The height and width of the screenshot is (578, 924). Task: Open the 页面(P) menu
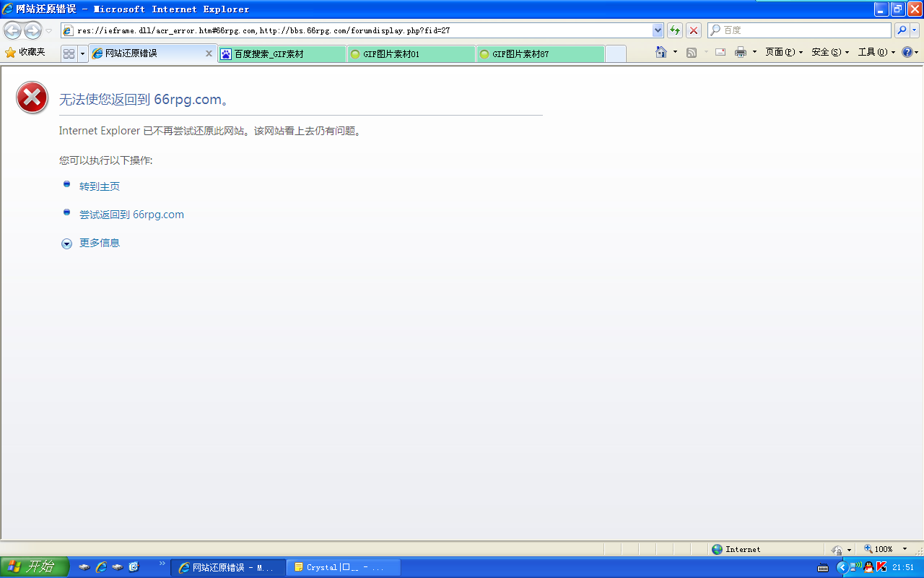pos(785,52)
